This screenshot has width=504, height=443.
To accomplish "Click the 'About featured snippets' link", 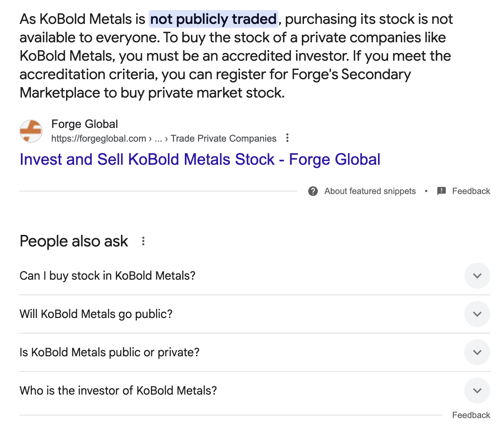I will click(x=370, y=191).
